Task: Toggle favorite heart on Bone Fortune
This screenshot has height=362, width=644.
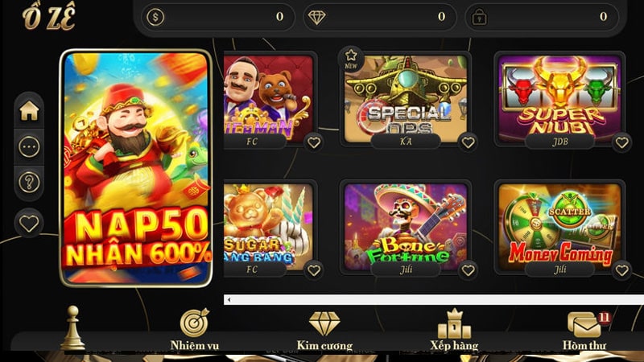Action: tap(468, 270)
